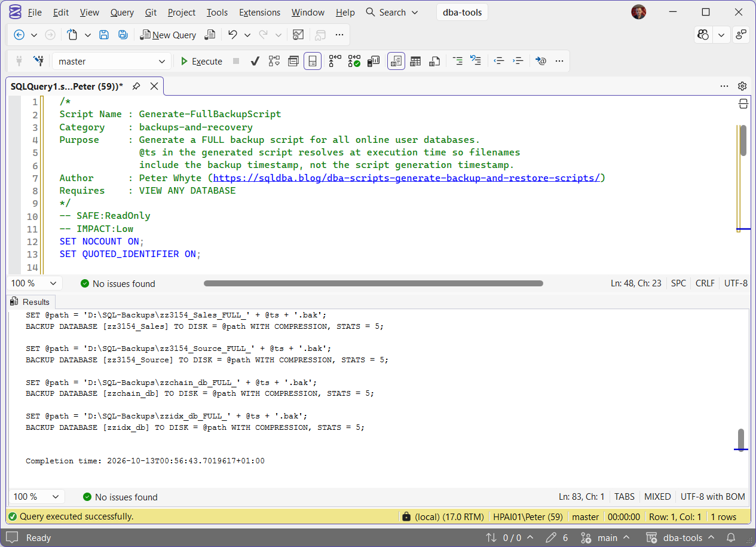Toggle Results to Text output mode
Screen dimensions: 756x547
(396, 61)
